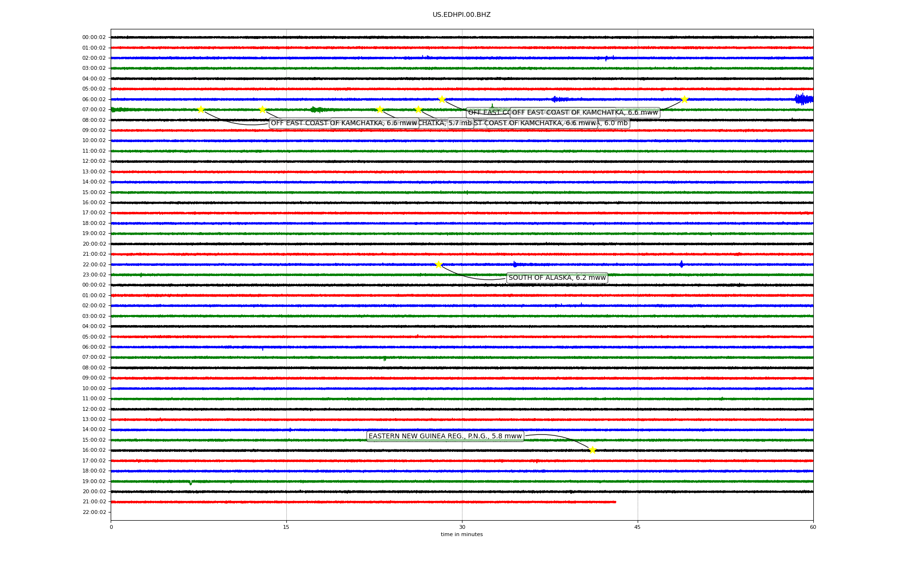This screenshot has height=578, width=924.
Task: Click the South of Alaska event star
Action: point(438,264)
